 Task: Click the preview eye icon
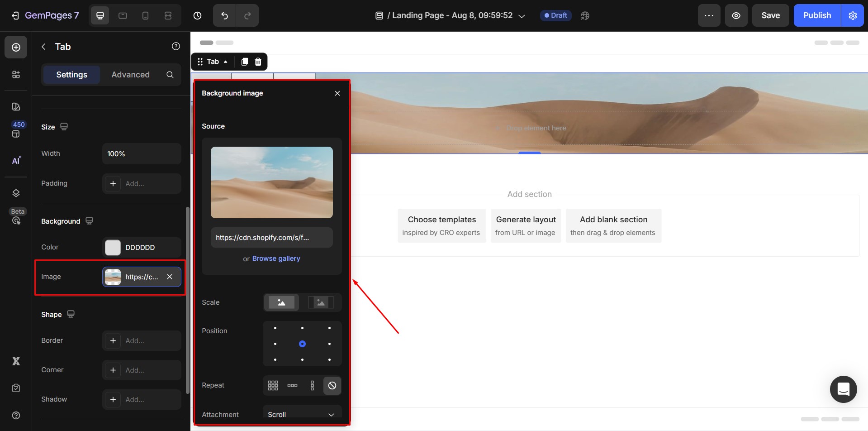pos(736,15)
